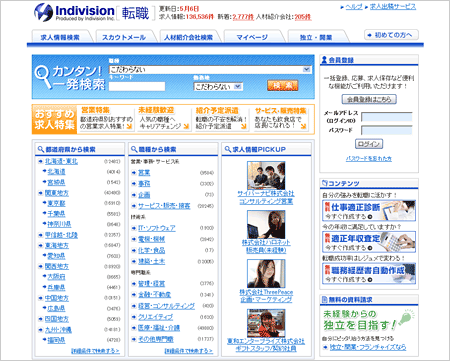The height and width of the screenshot is (361, 450).
Task: Click the orange 検索 button
Action: 282,86
